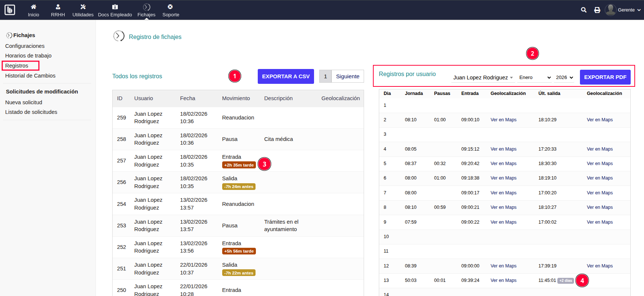Open Docs Empleado badge icon
Screen dimensions: 644x296
point(115,7)
